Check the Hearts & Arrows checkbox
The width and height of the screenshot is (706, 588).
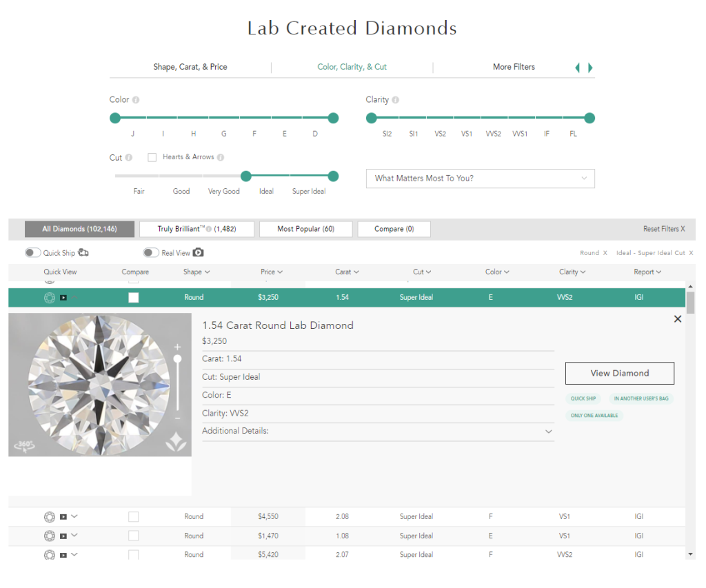pyautogui.click(x=152, y=157)
